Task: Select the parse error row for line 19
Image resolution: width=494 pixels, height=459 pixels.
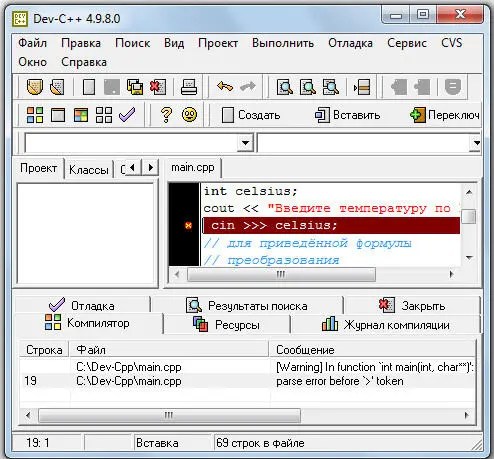Action: [247, 381]
